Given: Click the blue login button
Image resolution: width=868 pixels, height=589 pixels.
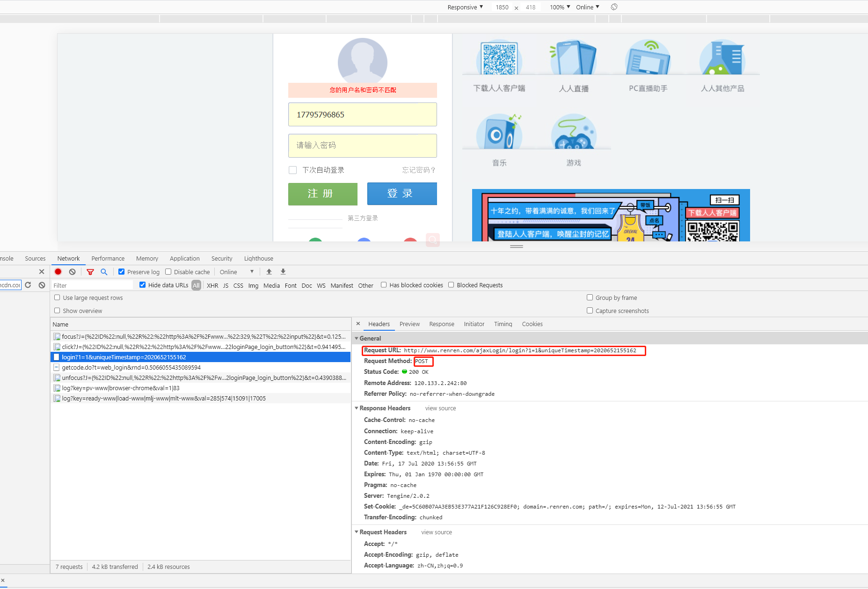Looking at the screenshot, I should [x=402, y=194].
